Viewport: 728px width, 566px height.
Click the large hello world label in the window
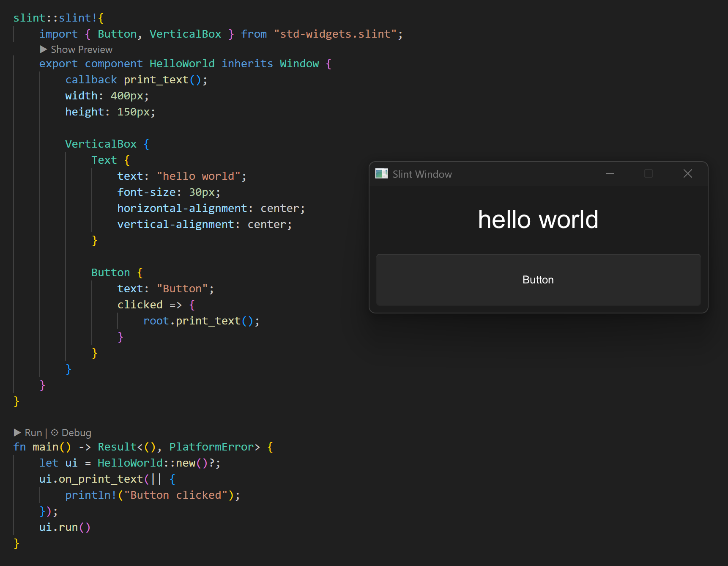(538, 220)
